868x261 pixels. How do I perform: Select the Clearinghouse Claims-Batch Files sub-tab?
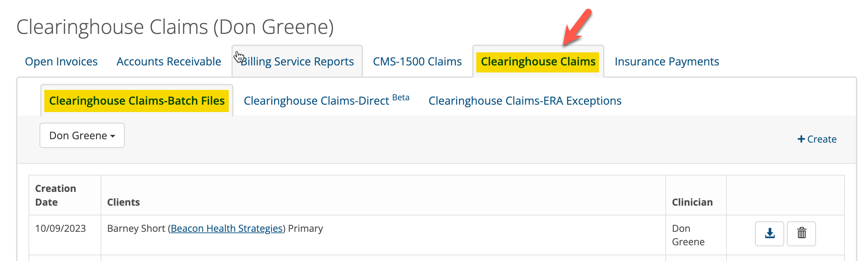click(x=137, y=101)
